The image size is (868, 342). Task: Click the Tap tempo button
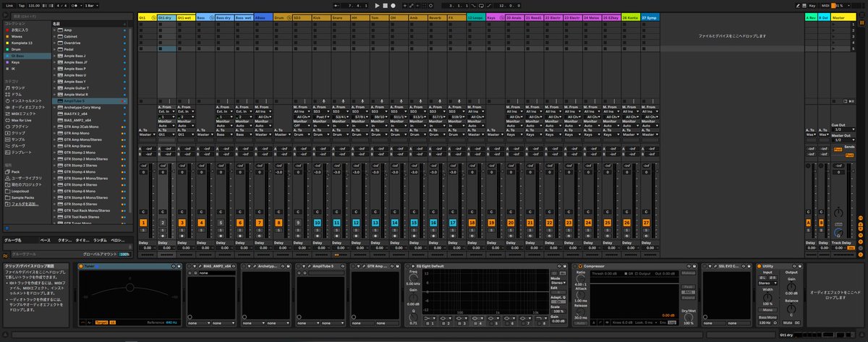[x=22, y=5]
